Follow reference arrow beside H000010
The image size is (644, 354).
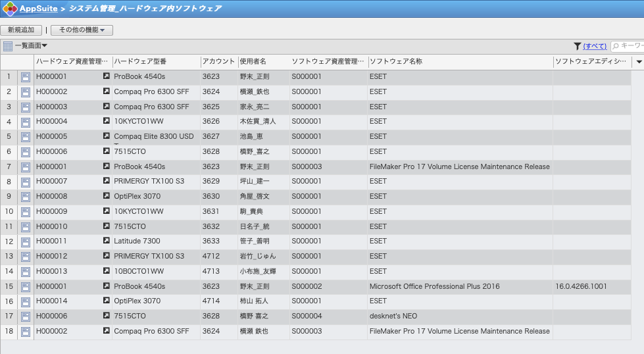[x=107, y=226]
